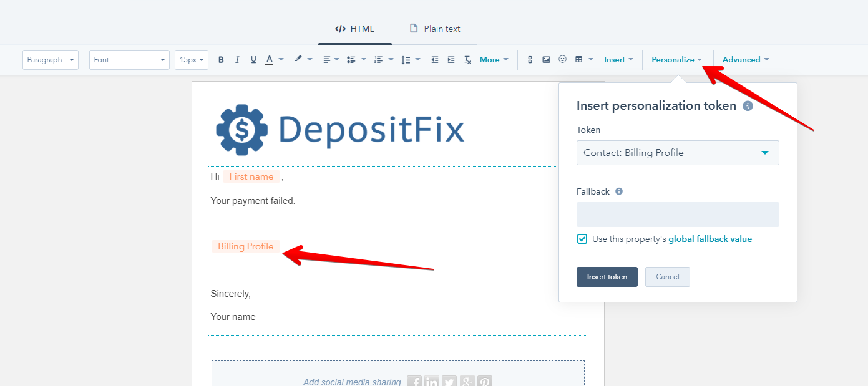Expand the bulleted list dropdown arrow
The width and height of the screenshot is (868, 386).
click(363, 60)
